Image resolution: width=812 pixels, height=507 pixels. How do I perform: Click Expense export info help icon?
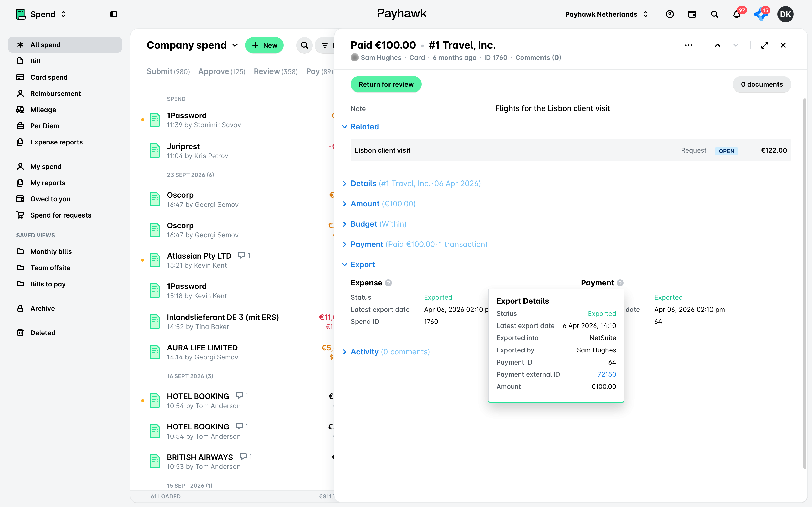(388, 283)
